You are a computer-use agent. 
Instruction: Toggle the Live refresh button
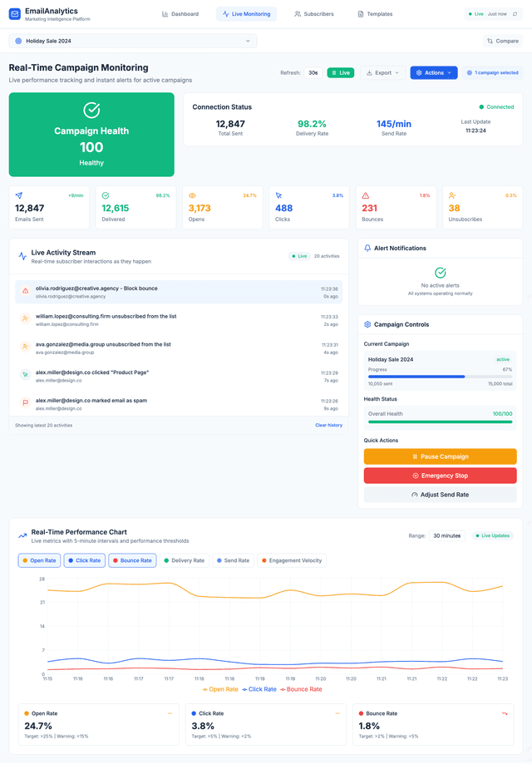tap(340, 73)
